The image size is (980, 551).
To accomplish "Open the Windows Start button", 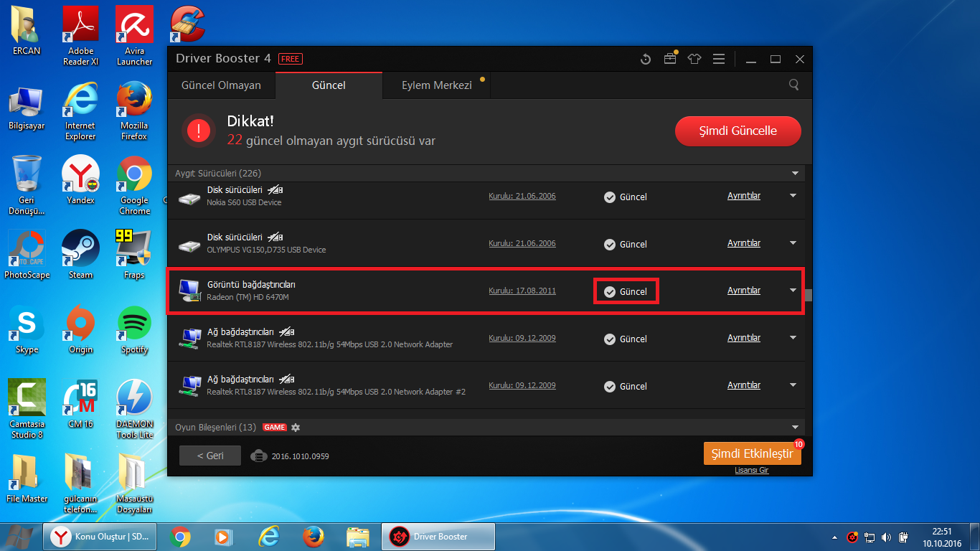I will click(19, 537).
